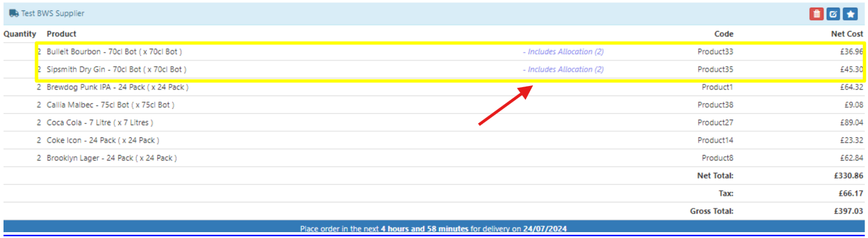Click the blue order delivery deadline banner

click(x=433, y=229)
